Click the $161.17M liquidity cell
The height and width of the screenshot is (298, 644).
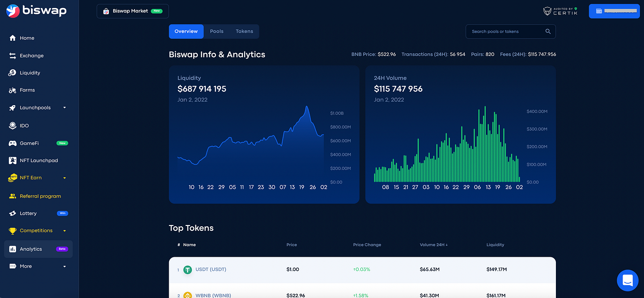(x=496, y=295)
